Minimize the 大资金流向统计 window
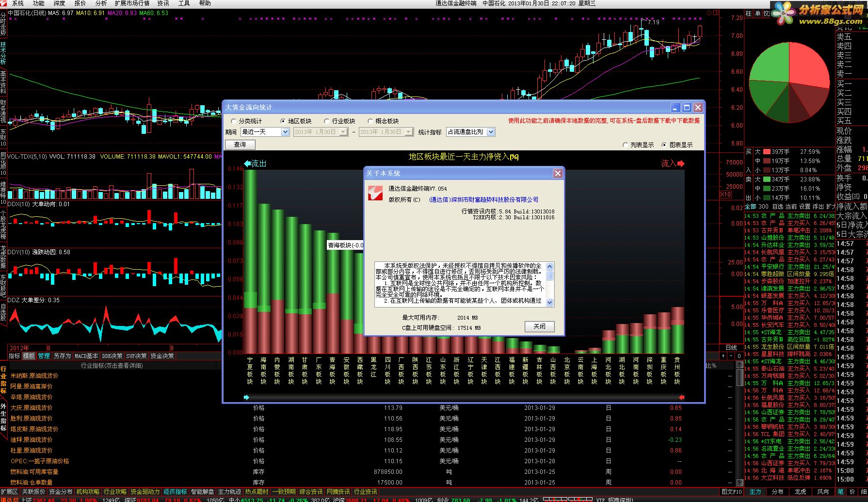This screenshot has height=502, width=868. click(x=676, y=107)
